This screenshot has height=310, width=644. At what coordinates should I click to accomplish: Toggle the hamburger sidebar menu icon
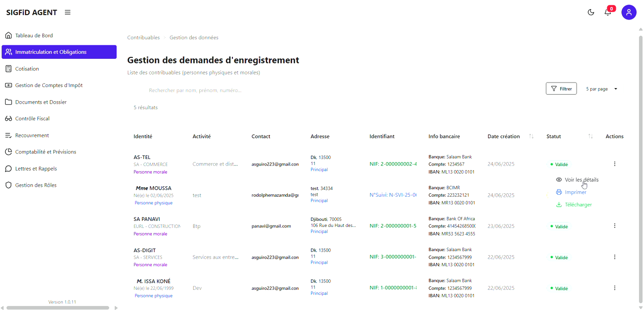pyautogui.click(x=67, y=13)
